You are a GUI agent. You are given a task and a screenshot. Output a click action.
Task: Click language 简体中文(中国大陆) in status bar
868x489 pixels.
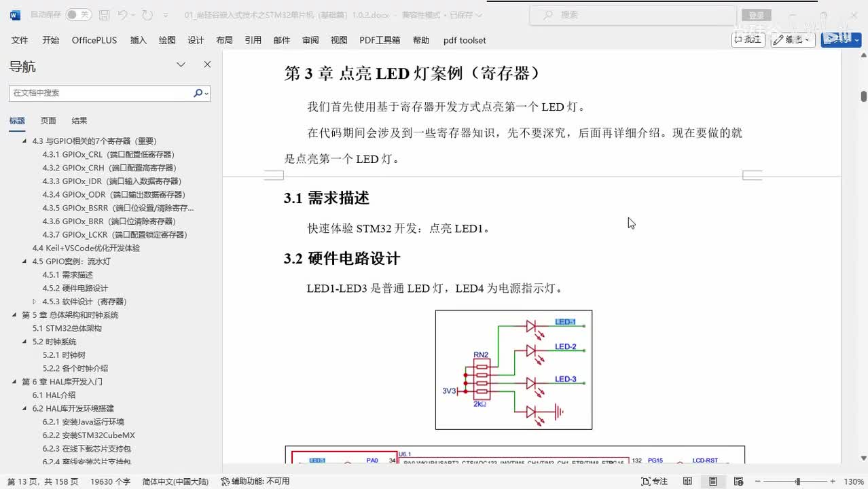click(175, 482)
